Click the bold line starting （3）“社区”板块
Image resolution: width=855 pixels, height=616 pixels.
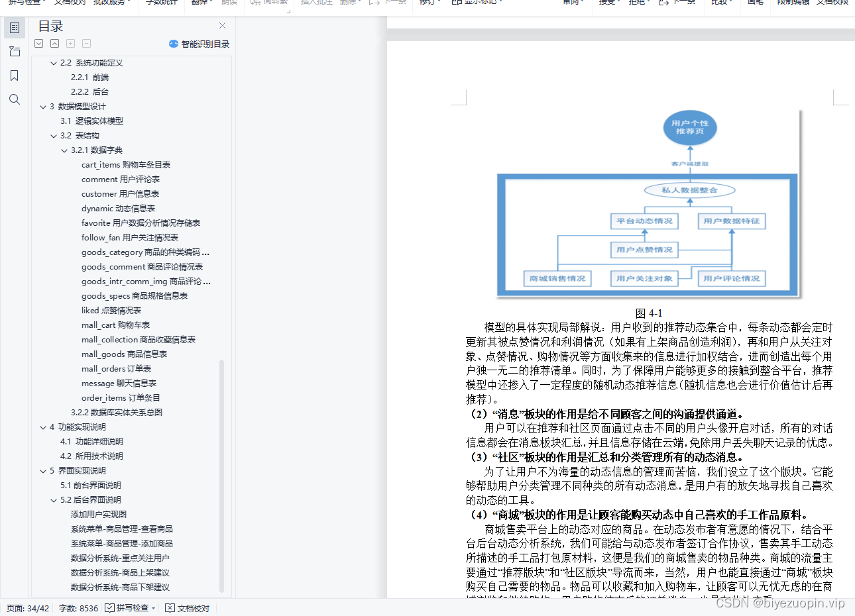pyautogui.click(x=606, y=457)
